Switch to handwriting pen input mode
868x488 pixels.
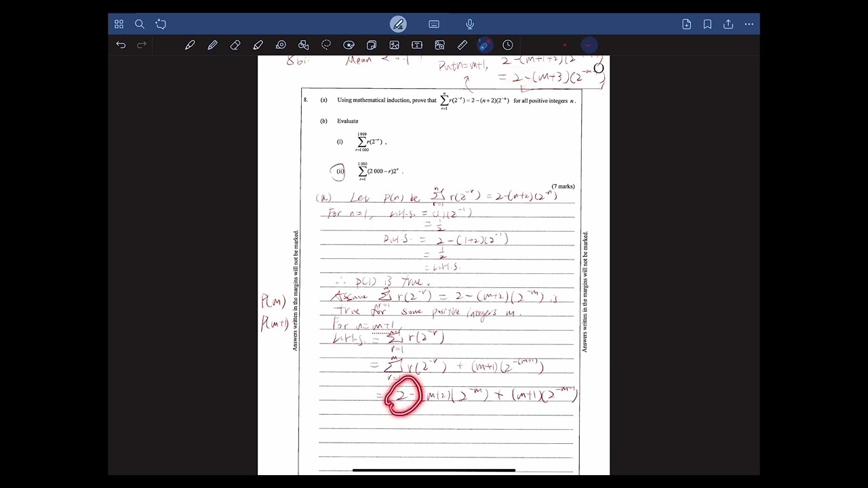click(x=398, y=24)
